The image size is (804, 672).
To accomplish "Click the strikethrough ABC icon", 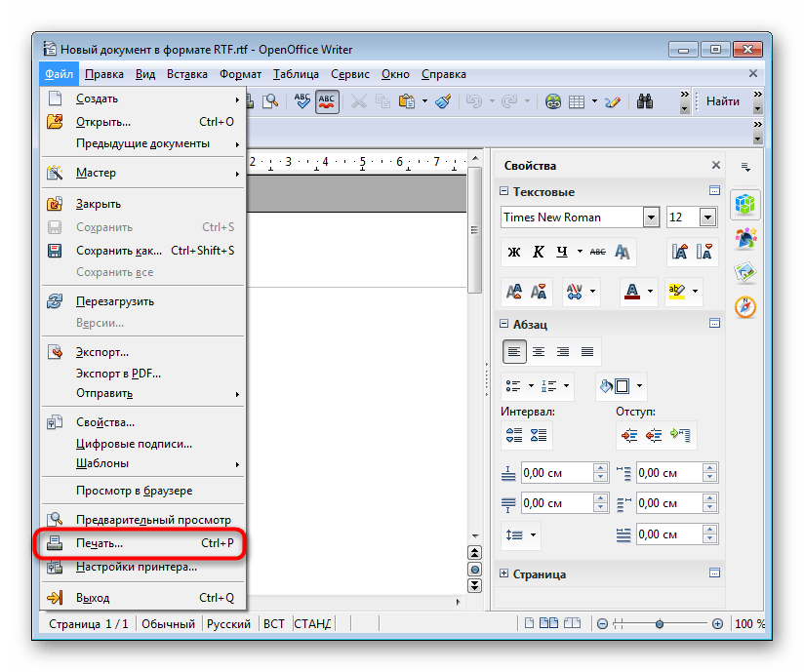I will click(x=597, y=253).
